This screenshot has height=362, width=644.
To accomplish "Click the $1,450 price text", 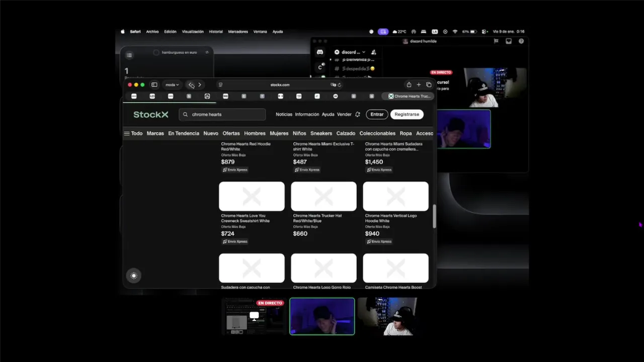I will click(374, 162).
